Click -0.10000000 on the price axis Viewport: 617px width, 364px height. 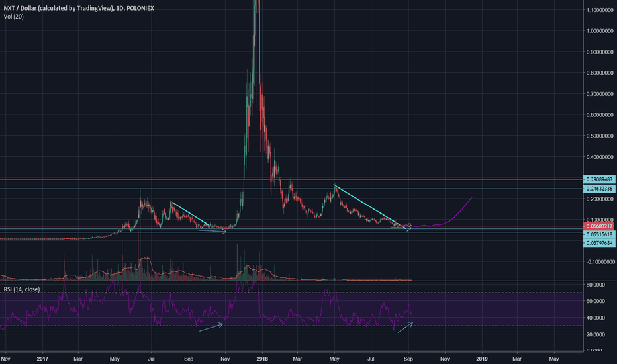pyautogui.click(x=599, y=262)
